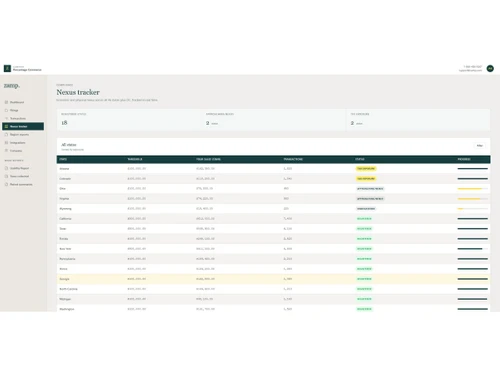Select the Wyoming row
500x375 pixels.
[x=273, y=209]
